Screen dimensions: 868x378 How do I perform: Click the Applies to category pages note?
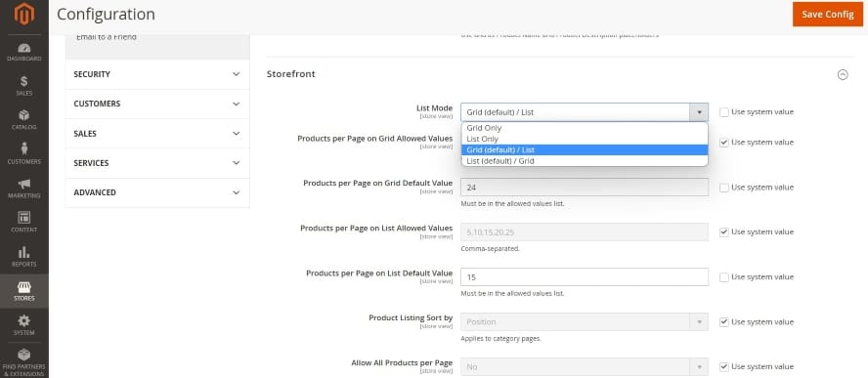[x=500, y=339]
